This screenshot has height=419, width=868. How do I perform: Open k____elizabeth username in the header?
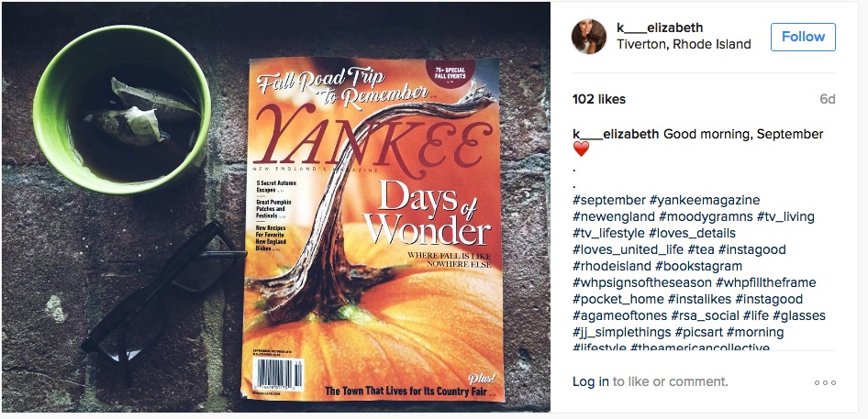(660, 28)
